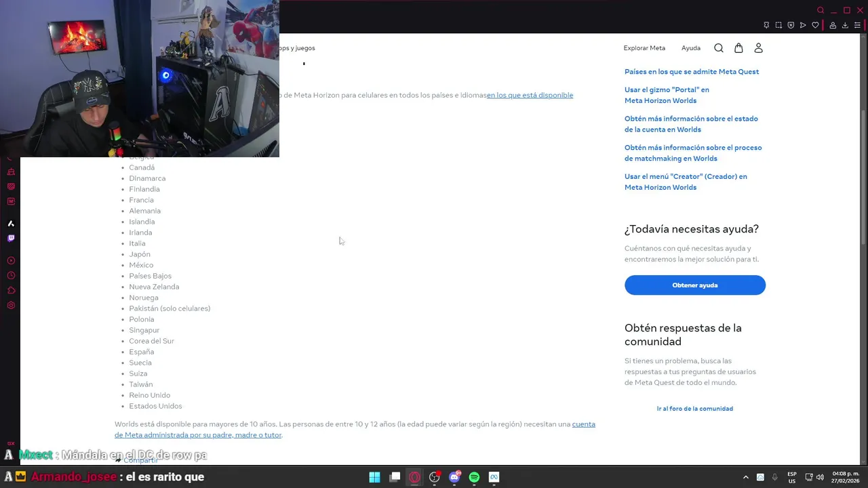868x488 pixels.
Task: Open extensions puzzle icon in sidebar
Action: click(x=11, y=290)
